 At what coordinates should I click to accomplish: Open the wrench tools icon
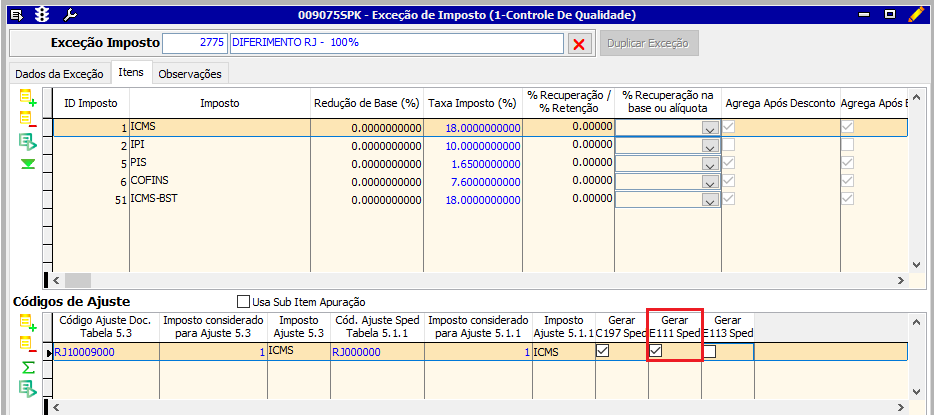[70, 14]
